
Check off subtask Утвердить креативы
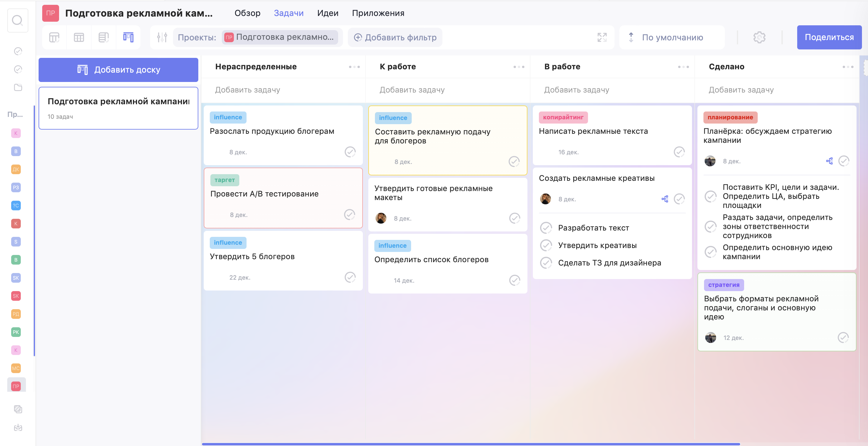tap(546, 246)
